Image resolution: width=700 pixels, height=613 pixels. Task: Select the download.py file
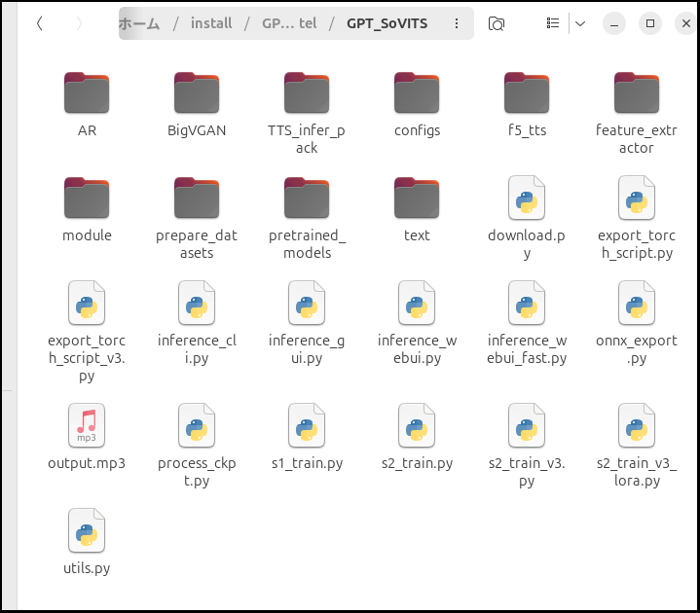pyautogui.click(x=527, y=198)
